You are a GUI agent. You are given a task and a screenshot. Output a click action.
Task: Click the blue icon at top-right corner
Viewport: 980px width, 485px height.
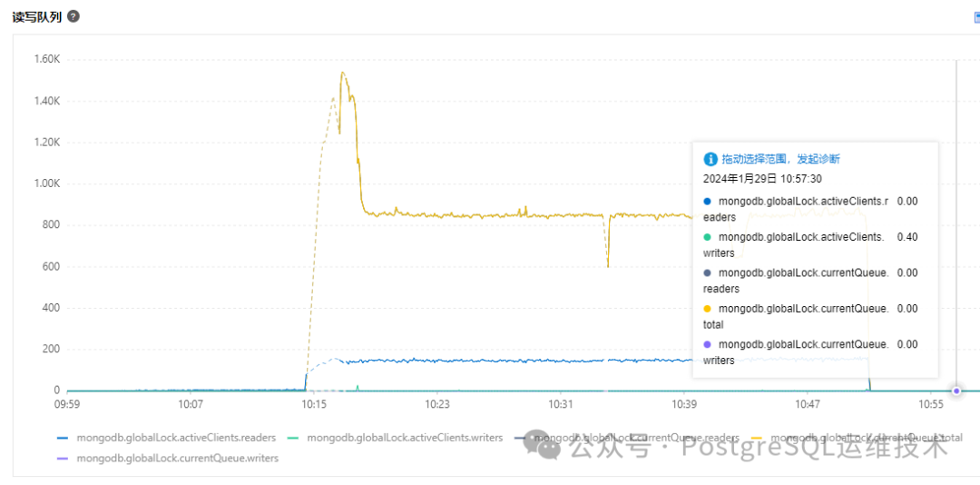coord(976,17)
